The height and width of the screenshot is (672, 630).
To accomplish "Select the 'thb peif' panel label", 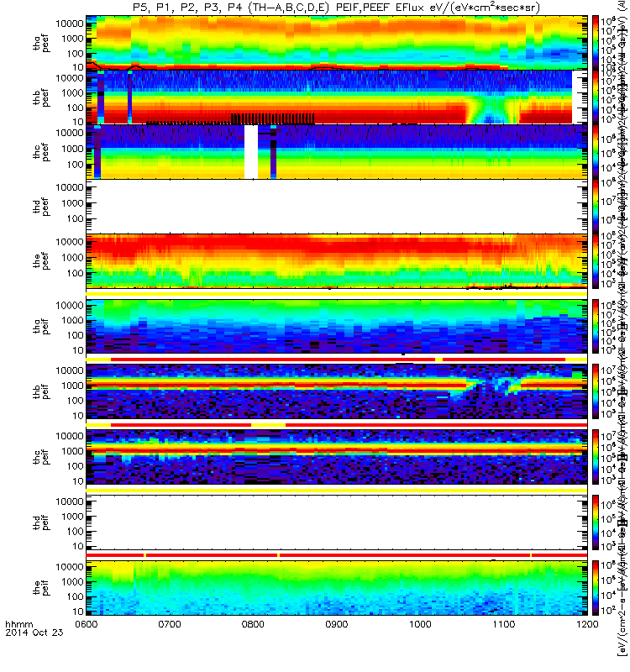I will pos(41,392).
